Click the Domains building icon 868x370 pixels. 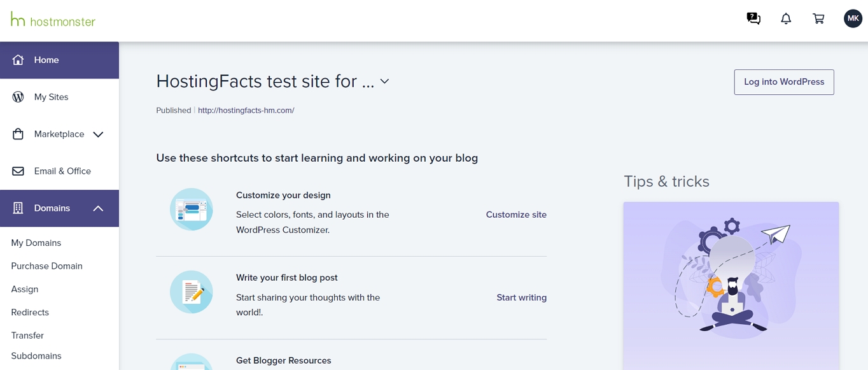point(18,208)
